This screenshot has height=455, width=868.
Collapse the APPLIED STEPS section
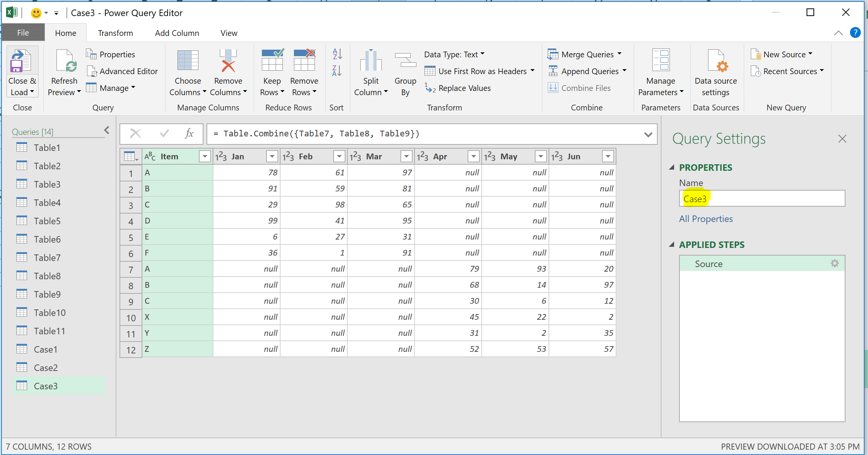point(672,245)
